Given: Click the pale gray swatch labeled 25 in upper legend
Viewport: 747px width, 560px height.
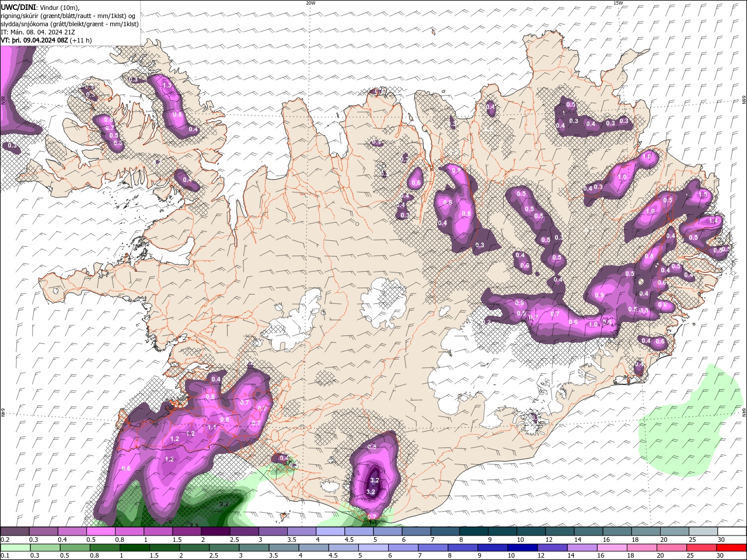Looking at the screenshot, I should [x=703, y=531].
